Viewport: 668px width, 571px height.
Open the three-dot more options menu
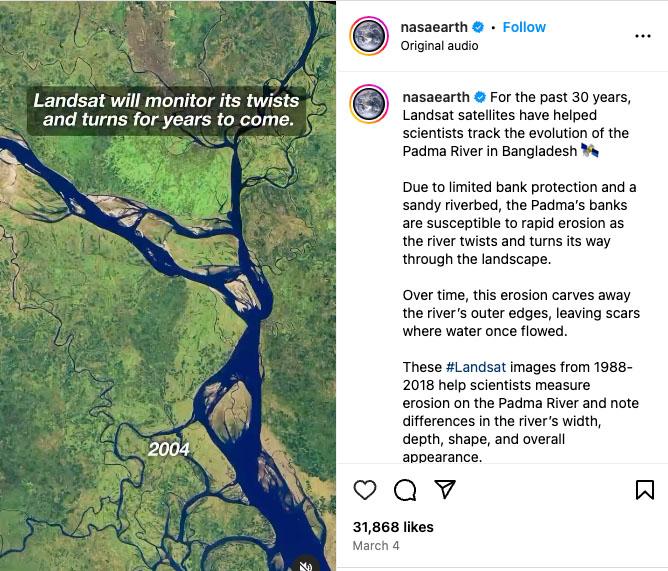(x=643, y=36)
